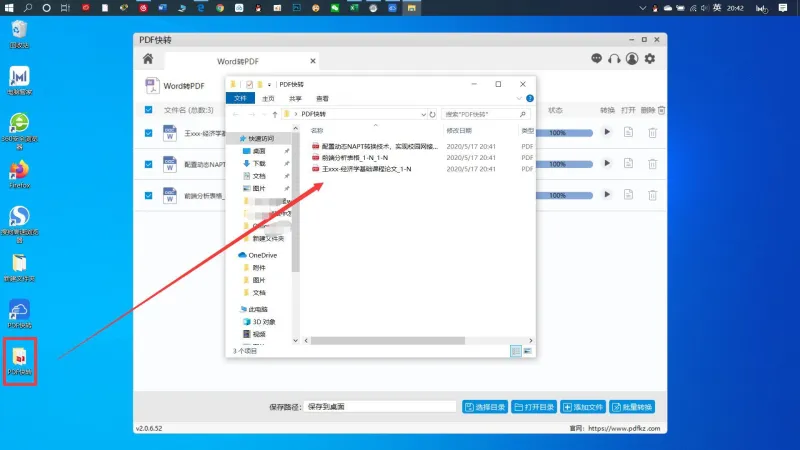Open the 文件 tab in Explorer ribbon
Image resolution: width=800 pixels, height=450 pixels.
(240, 98)
